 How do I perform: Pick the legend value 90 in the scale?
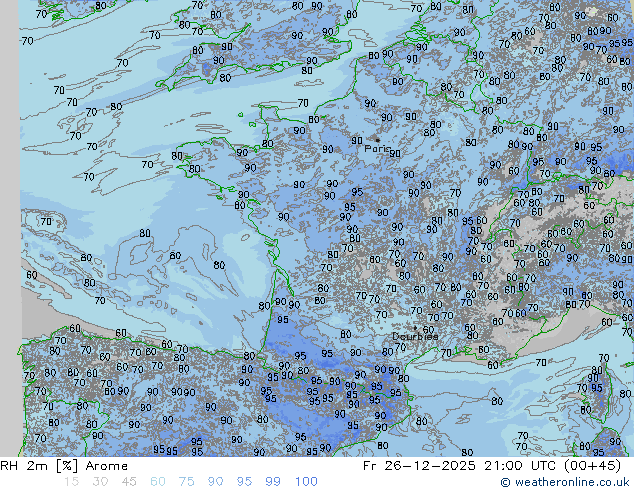[216, 482]
